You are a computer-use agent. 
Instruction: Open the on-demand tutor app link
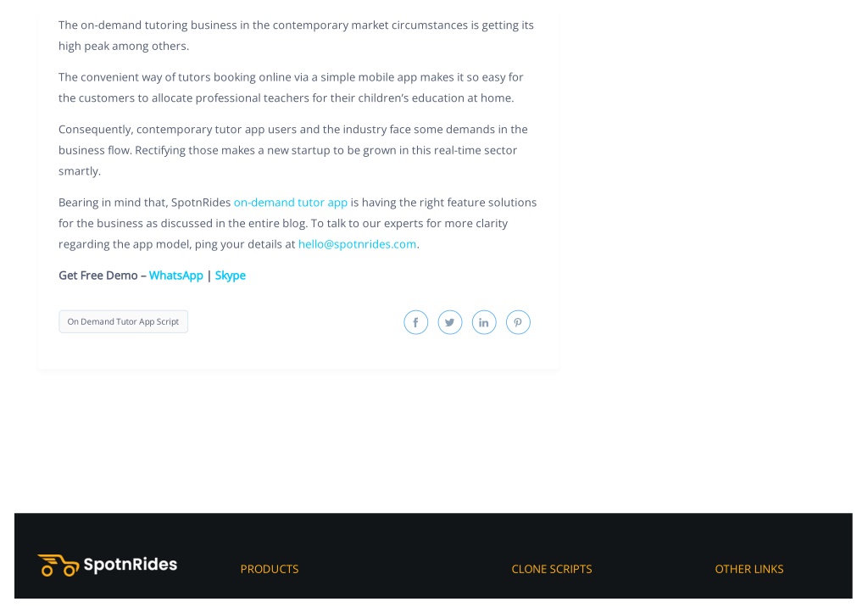(291, 203)
